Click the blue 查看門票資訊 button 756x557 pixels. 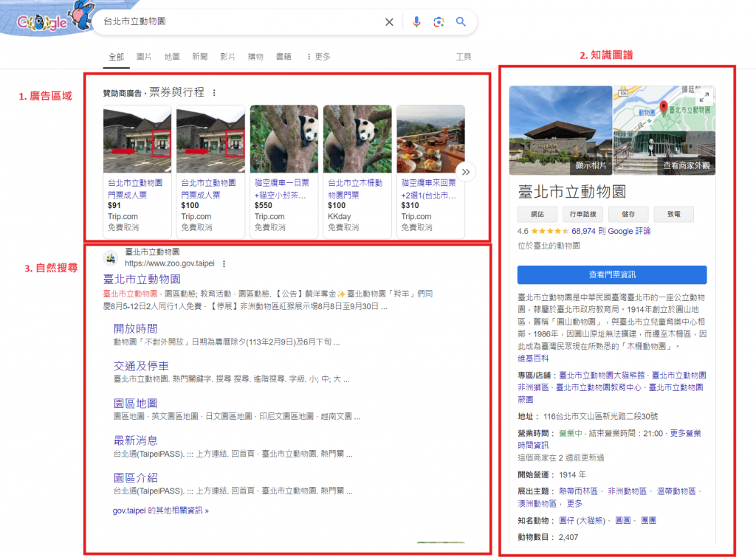pos(612,274)
